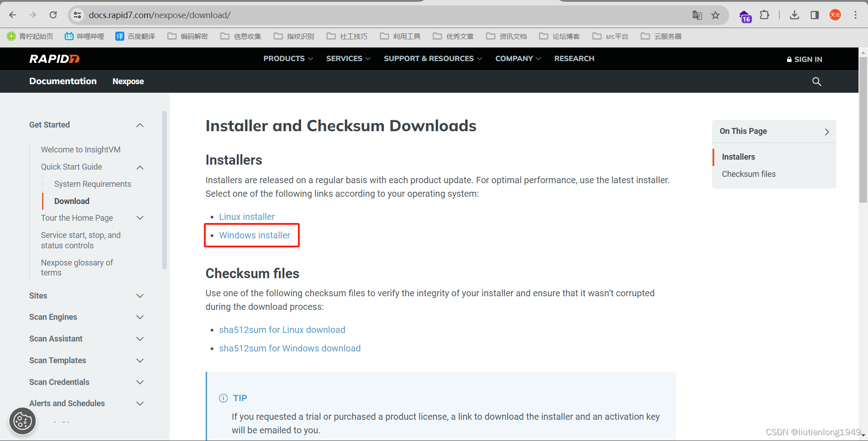Click the translate page icon
This screenshot has width=868, height=441.
(x=697, y=15)
